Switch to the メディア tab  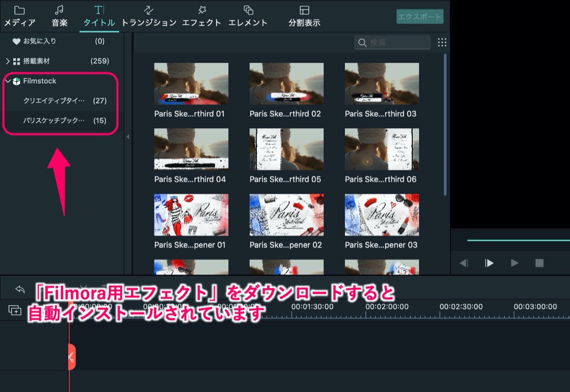tap(19, 16)
